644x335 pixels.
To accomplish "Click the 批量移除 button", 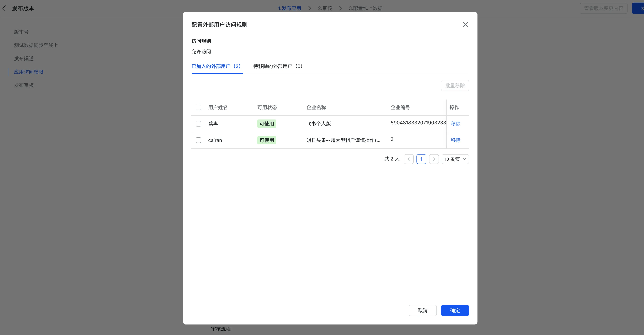I will click(x=455, y=86).
